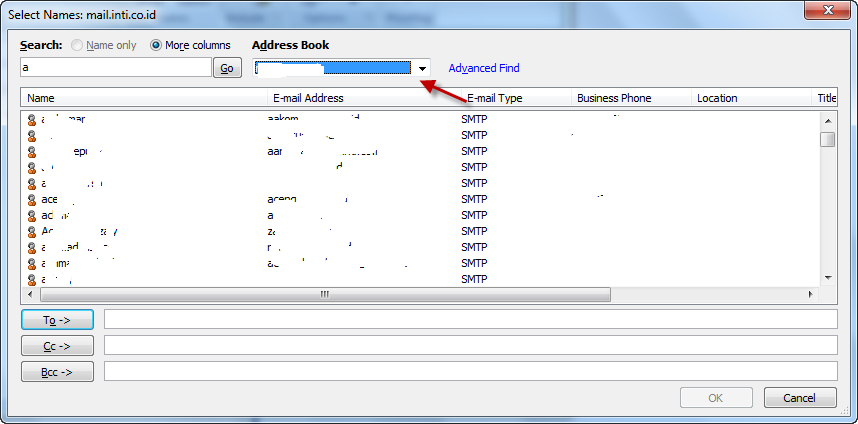Click the contact icon beside the 'ace' entry
The image size is (858, 424).
point(32,199)
